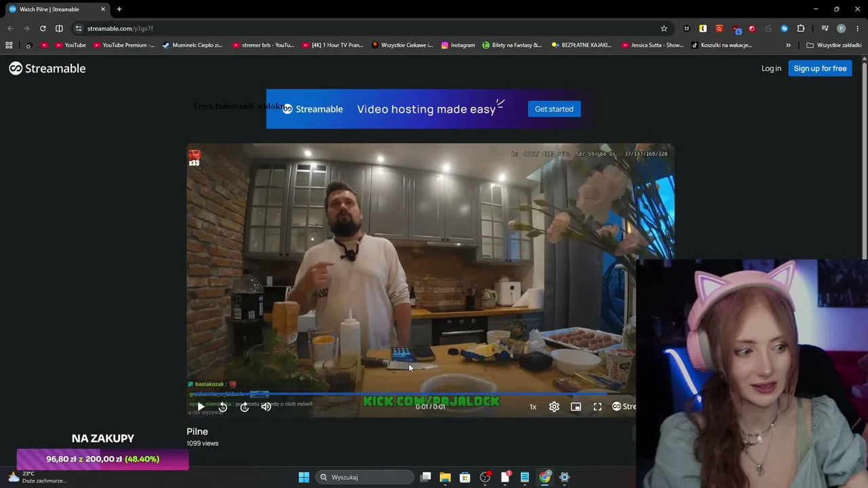Click the 1099 views text
868x488 pixels.
[x=203, y=443]
